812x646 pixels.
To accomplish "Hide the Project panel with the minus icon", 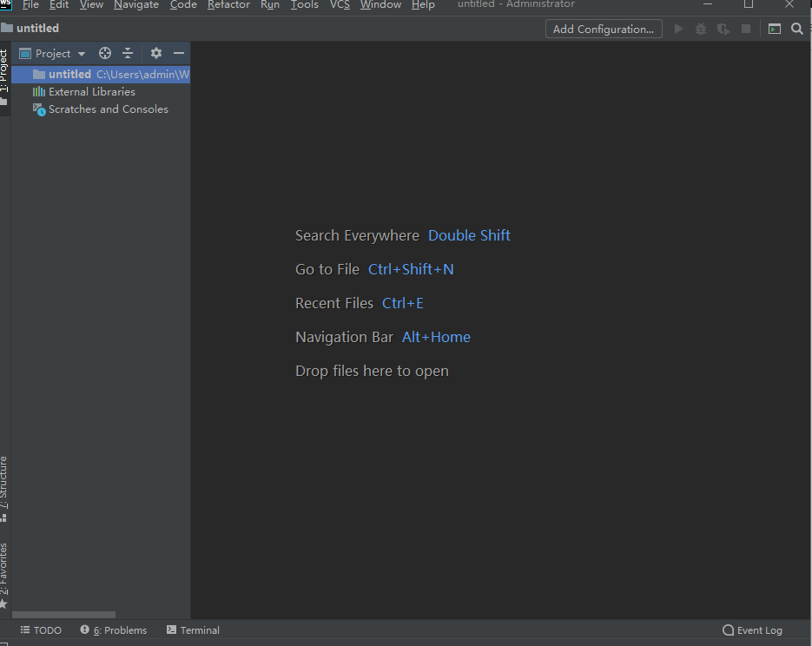I will tap(179, 53).
